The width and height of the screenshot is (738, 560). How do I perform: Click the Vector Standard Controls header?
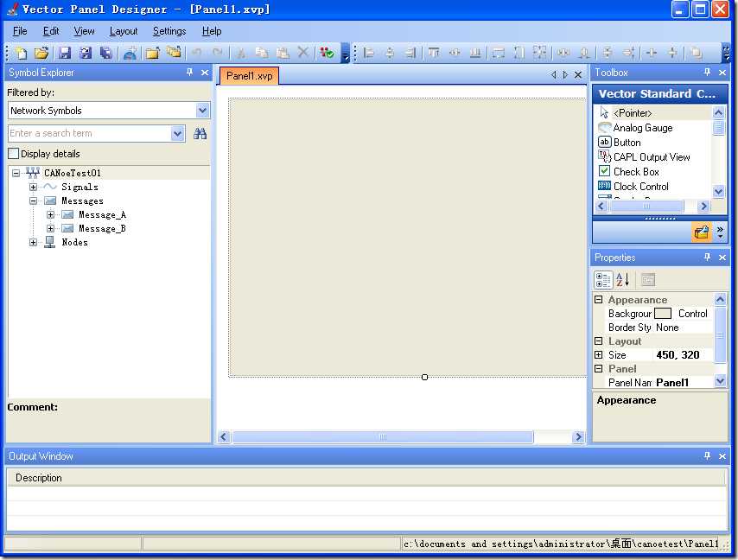(x=659, y=93)
